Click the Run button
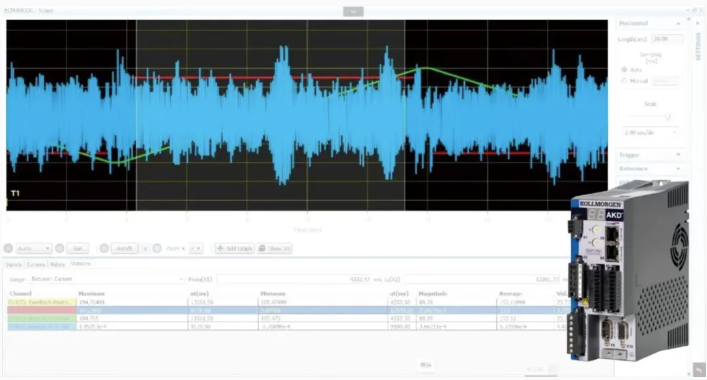Screen dimensions: 707x380 pos(78,248)
